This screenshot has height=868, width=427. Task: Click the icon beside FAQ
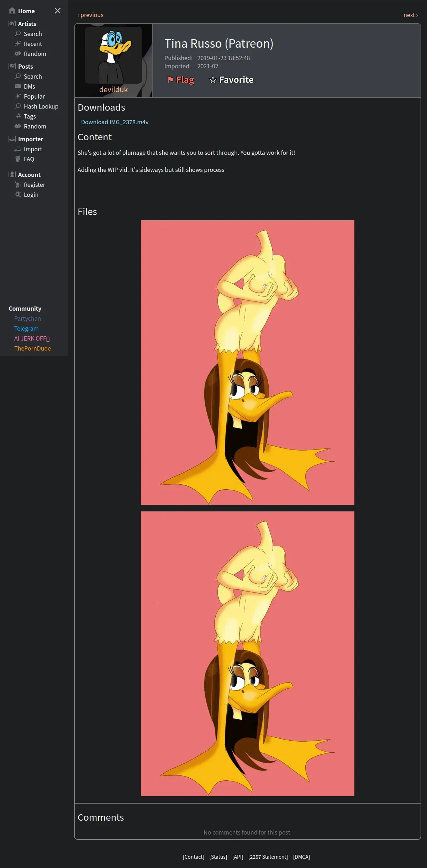tap(18, 159)
